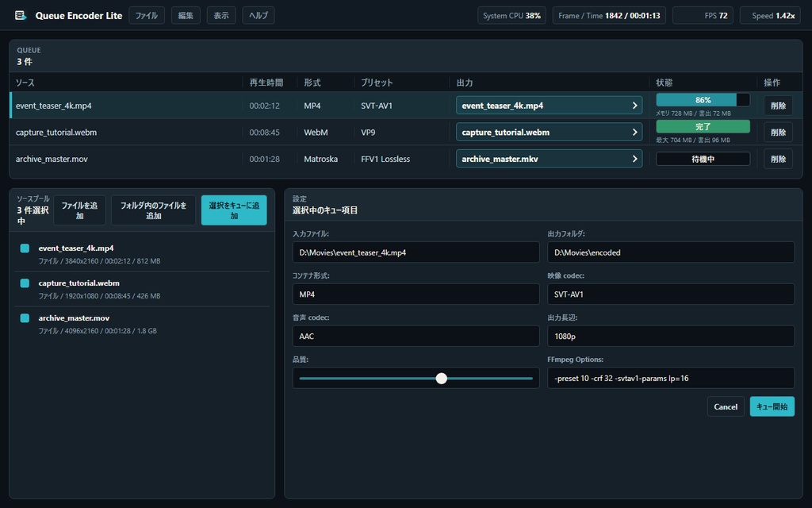This screenshot has width=812, height=508.
Task: Click the 形式 column header
Action: [x=312, y=83]
